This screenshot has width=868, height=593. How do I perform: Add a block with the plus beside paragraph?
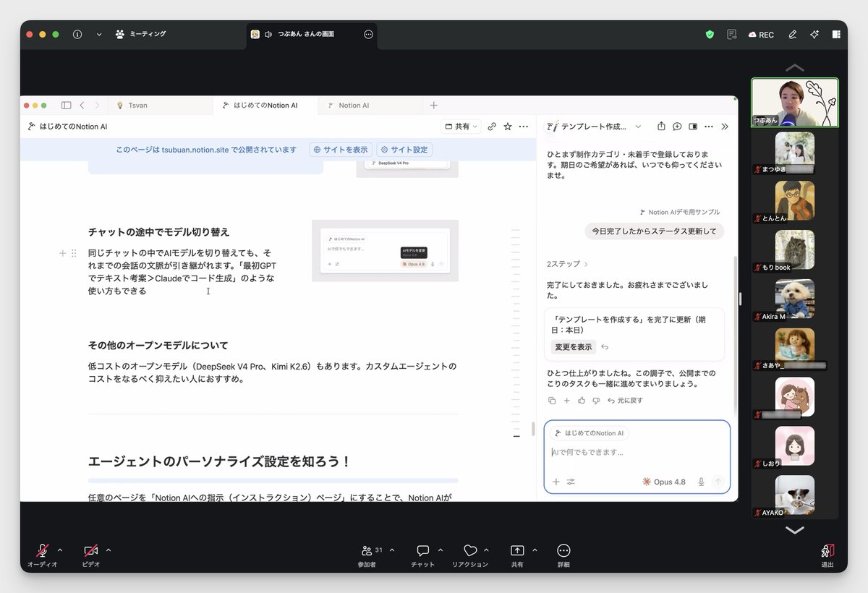[x=62, y=253]
